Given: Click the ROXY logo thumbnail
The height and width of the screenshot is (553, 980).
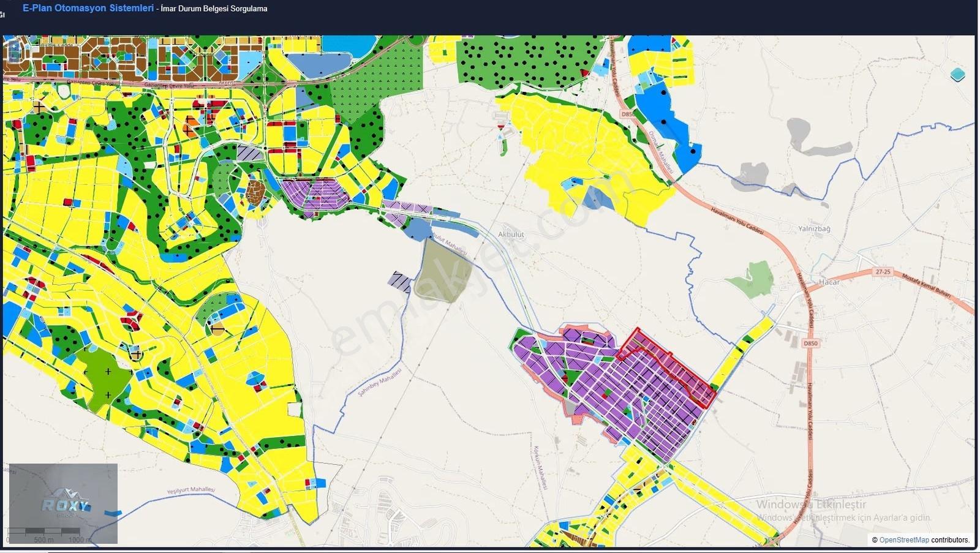Looking at the screenshot, I should click(63, 503).
